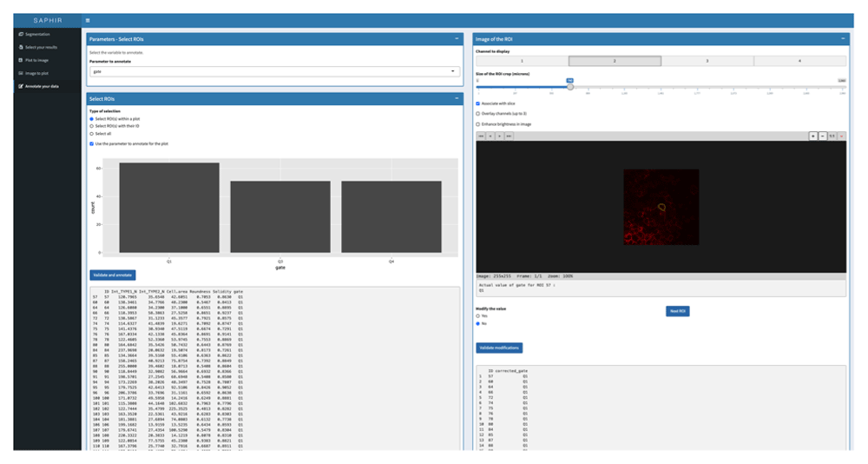Image resolution: width=868 pixels, height=464 pixels.
Task: Select channel 3 to display
Action: (x=707, y=61)
